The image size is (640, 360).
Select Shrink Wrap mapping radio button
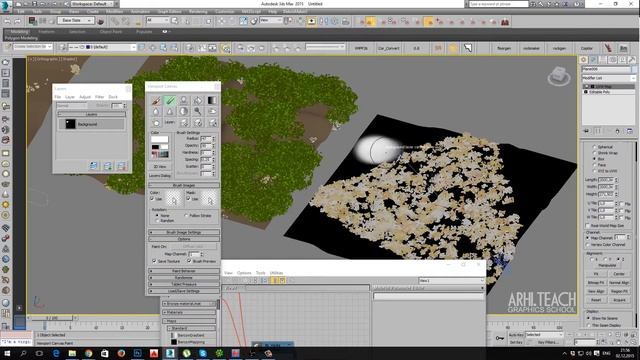[594, 153]
